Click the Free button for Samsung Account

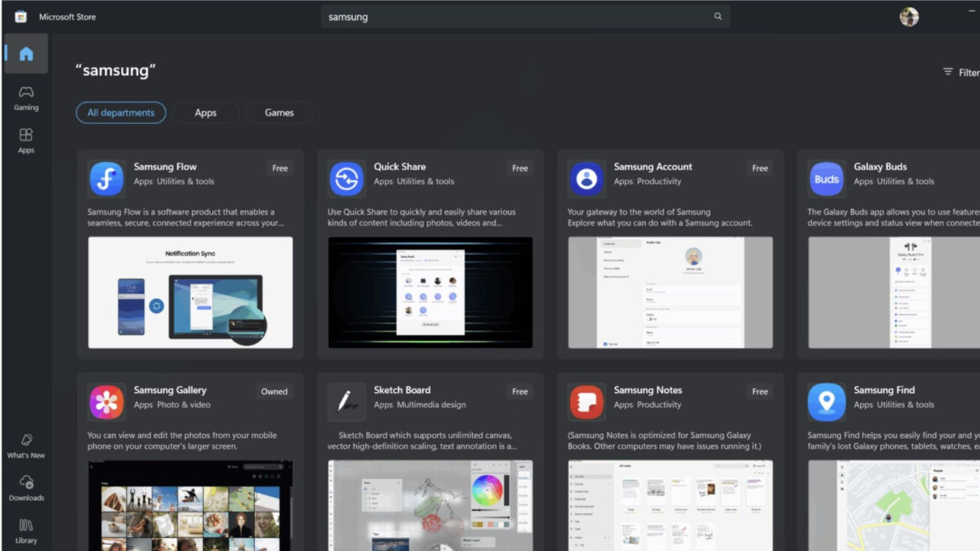click(760, 168)
